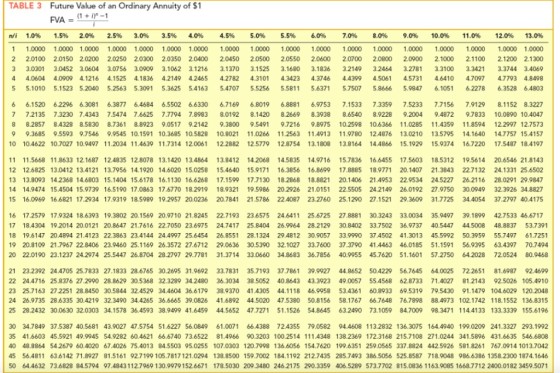Click the value 26.8704 in row 20
Image resolution: width=560 pixels, height=373 pixels.
tap(142, 255)
